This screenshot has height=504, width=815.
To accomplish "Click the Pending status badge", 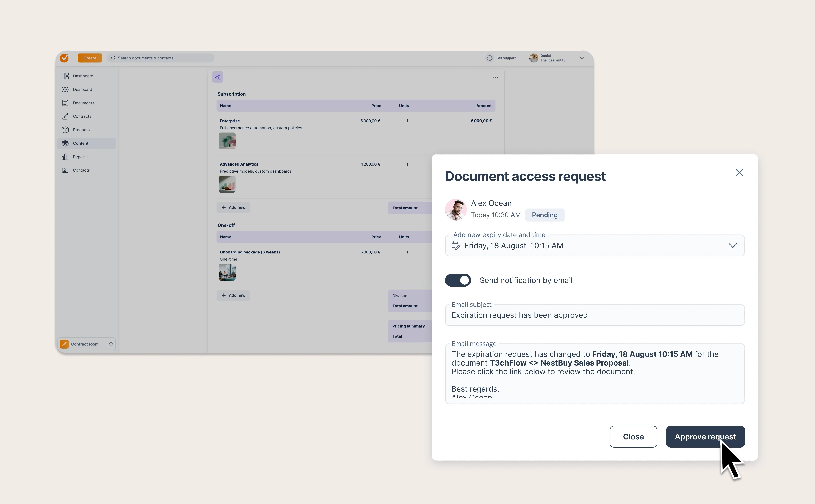I will coord(545,215).
